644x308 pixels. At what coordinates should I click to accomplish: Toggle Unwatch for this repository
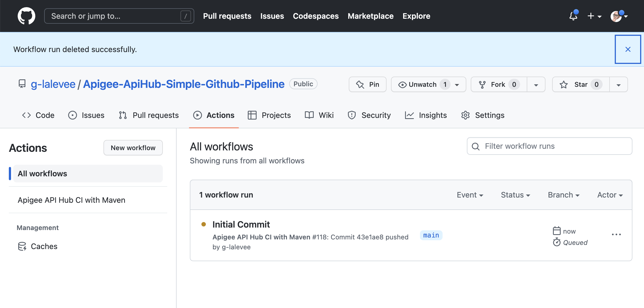[x=422, y=84]
